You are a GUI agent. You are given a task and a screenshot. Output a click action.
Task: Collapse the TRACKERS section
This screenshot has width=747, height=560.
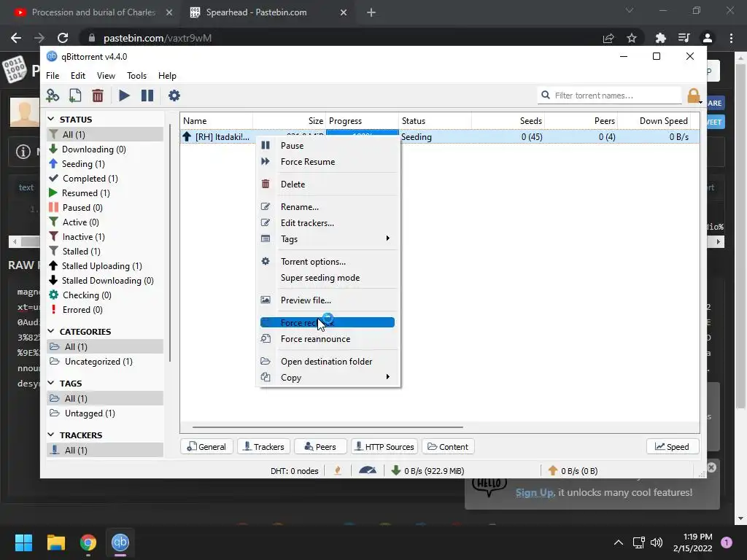click(51, 435)
